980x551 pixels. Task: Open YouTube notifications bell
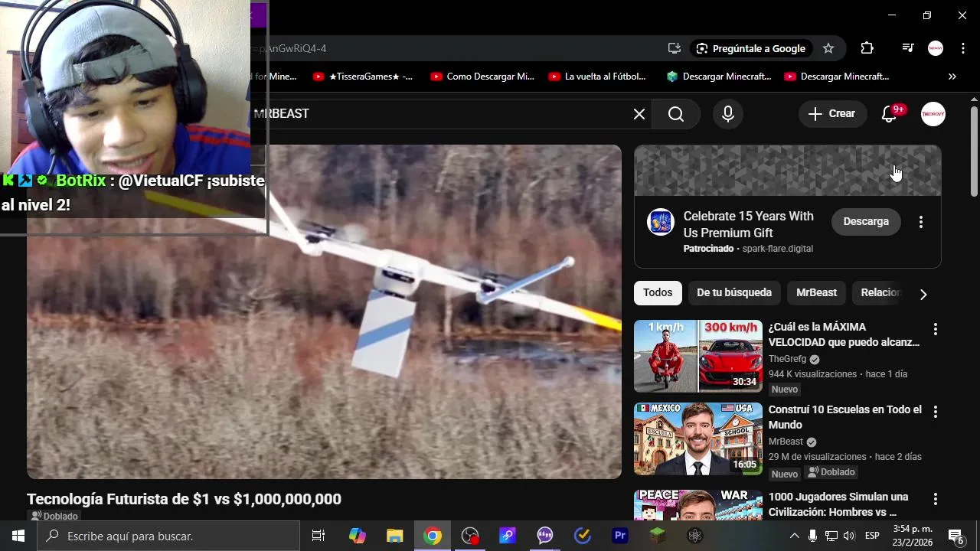(x=889, y=114)
